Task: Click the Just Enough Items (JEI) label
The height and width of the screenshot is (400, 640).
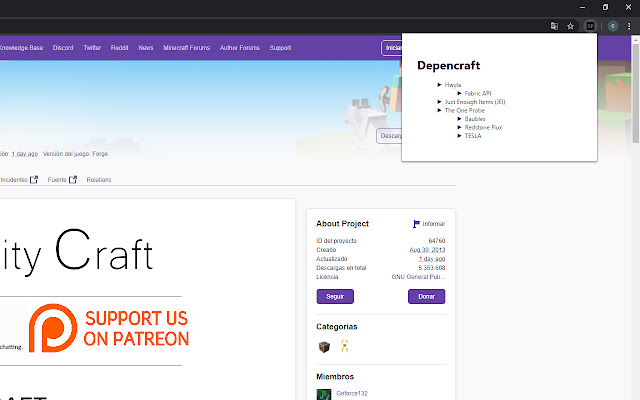Action: [475, 102]
